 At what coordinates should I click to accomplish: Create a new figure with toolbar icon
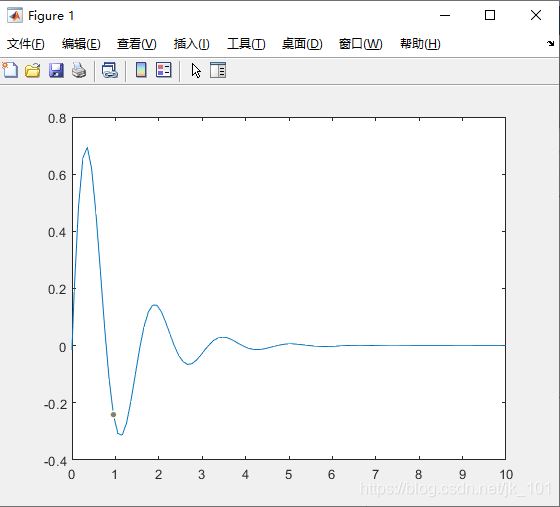pyautogui.click(x=10, y=70)
